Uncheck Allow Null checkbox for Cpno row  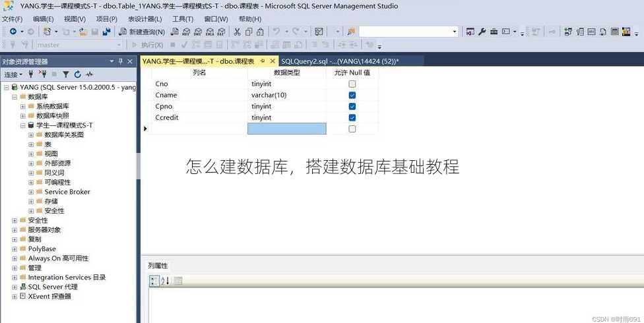(352, 106)
